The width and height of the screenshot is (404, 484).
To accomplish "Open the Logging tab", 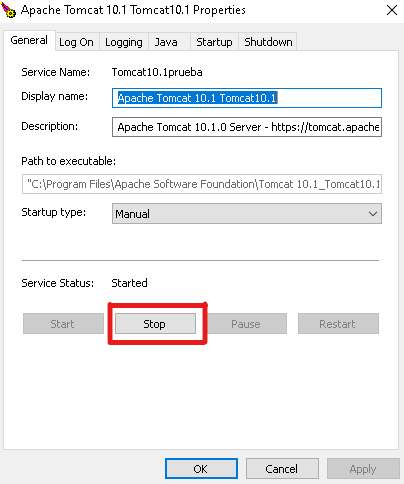I will [124, 42].
